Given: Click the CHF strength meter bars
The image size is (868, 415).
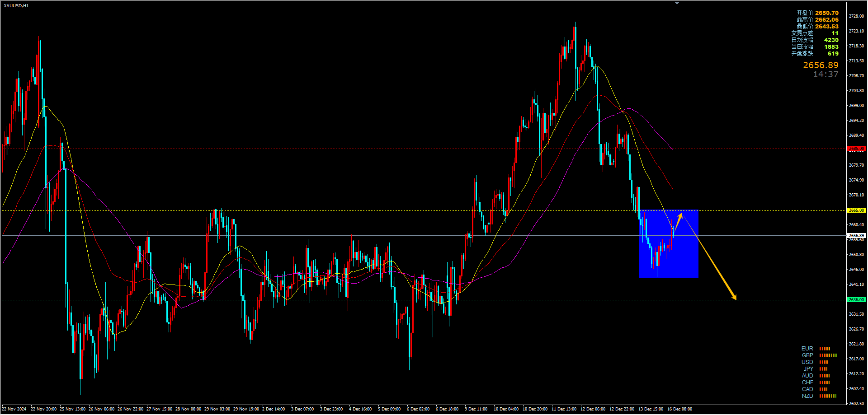Looking at the screenshot, I should [x=825, y=382].
